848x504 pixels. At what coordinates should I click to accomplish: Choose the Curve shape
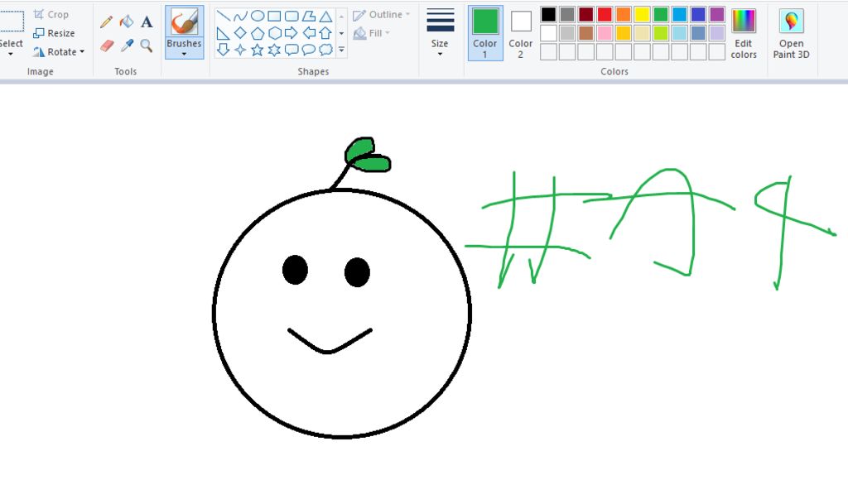[x=240, y=16]
